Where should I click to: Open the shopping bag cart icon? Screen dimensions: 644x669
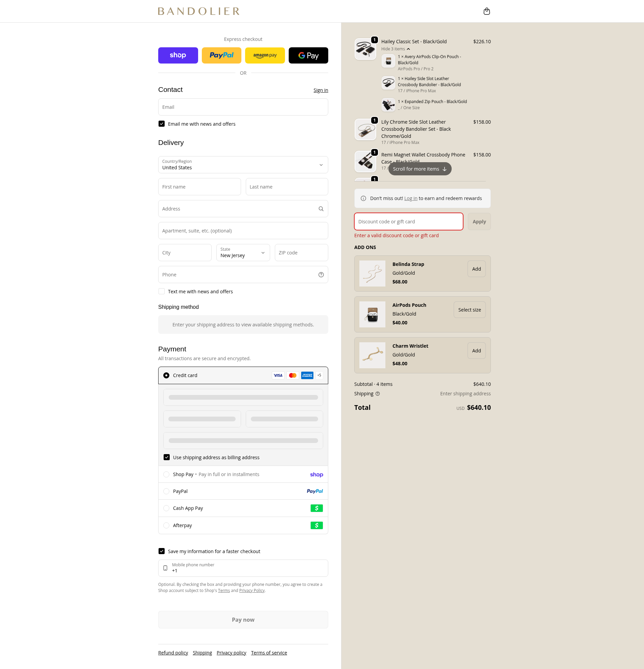486,11
